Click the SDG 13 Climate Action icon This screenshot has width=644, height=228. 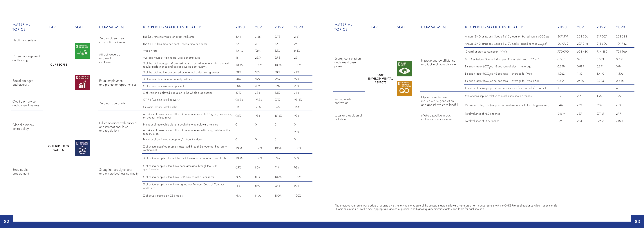click(x=404, y=69)
